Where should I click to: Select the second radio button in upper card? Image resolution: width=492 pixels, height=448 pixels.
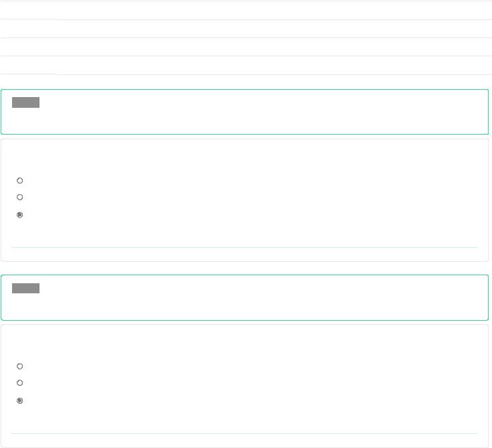click(x=20, y=197)
